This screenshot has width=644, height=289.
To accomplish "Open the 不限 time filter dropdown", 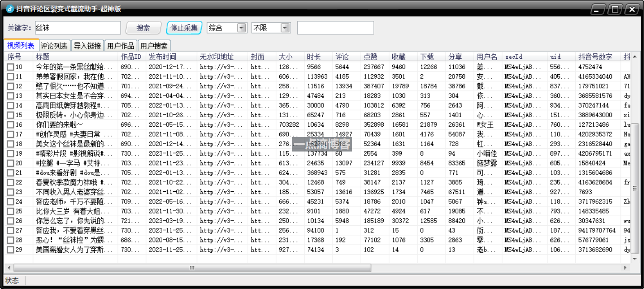I will point(285,28).
